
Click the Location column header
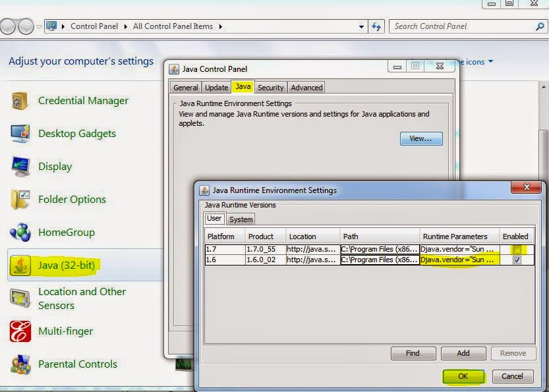click(313, 237)
